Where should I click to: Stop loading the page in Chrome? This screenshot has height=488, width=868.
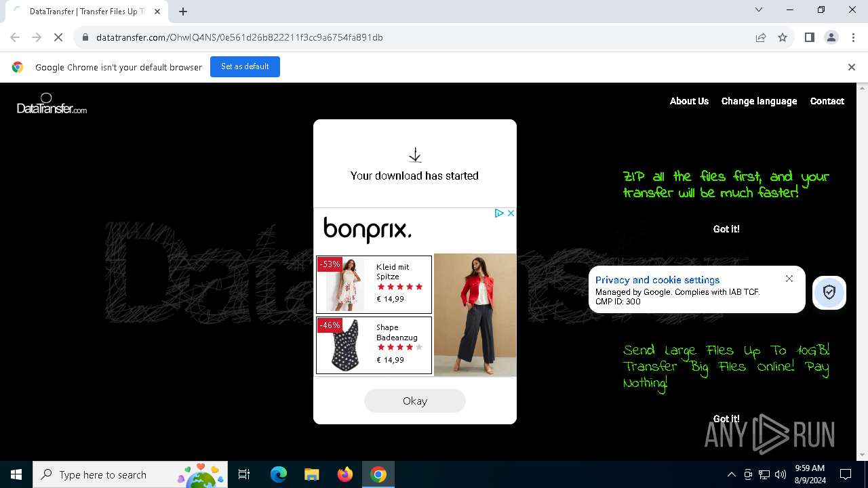coord(58,37)
